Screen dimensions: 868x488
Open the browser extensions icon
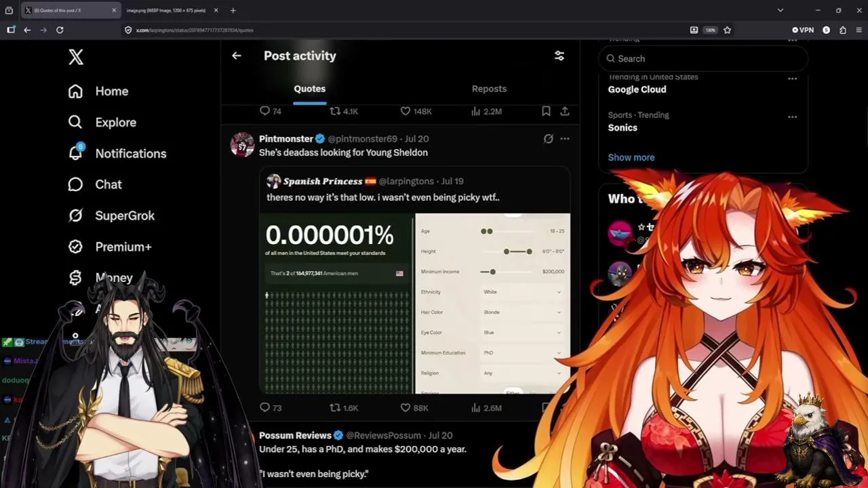(843, 30)
